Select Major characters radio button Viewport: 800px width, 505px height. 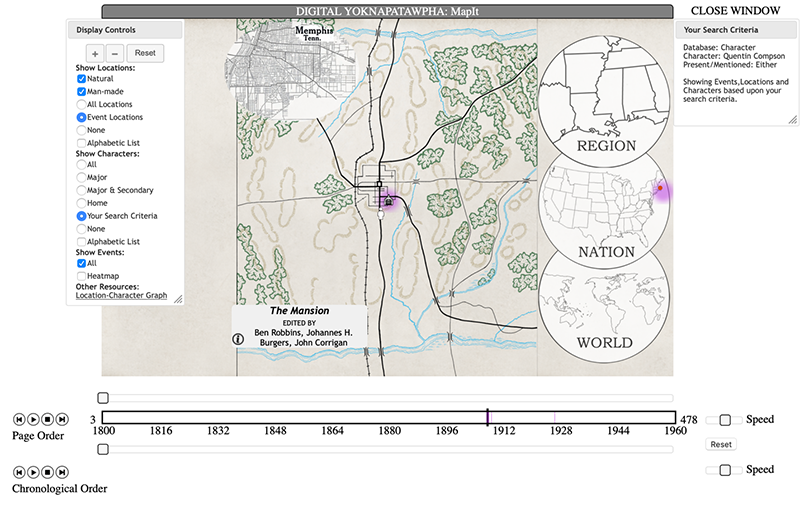tap(81, 177)
